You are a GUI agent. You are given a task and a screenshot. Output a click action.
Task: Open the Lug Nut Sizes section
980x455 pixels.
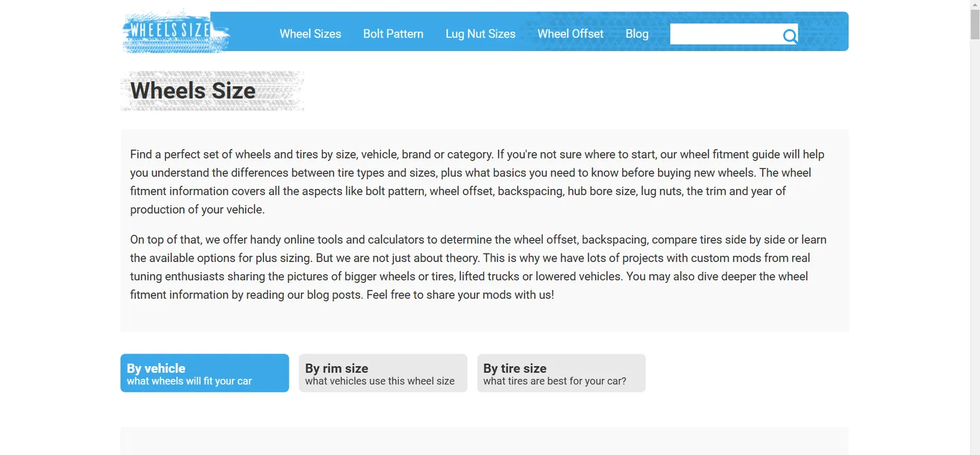(x=480, y=34)
